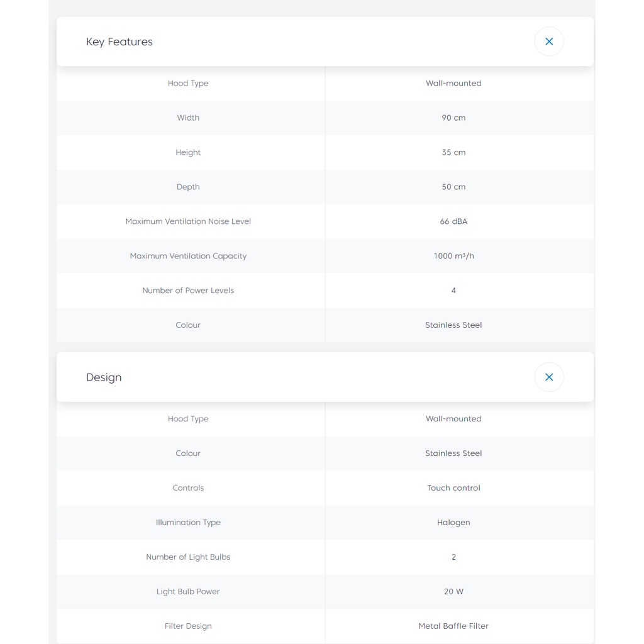The image size is (644, 644).
Task: Click the 90 cm width value
Action: (x=453, y=118)
